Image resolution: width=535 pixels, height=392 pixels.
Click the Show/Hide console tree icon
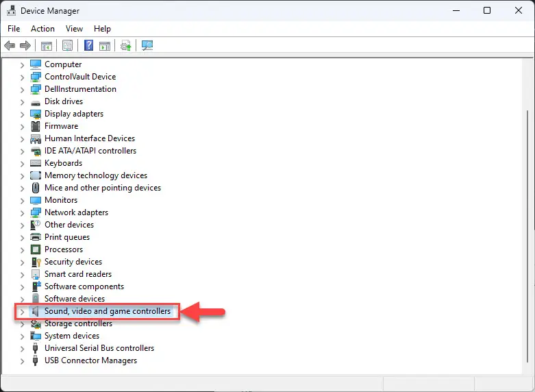[x=47, y=45]
